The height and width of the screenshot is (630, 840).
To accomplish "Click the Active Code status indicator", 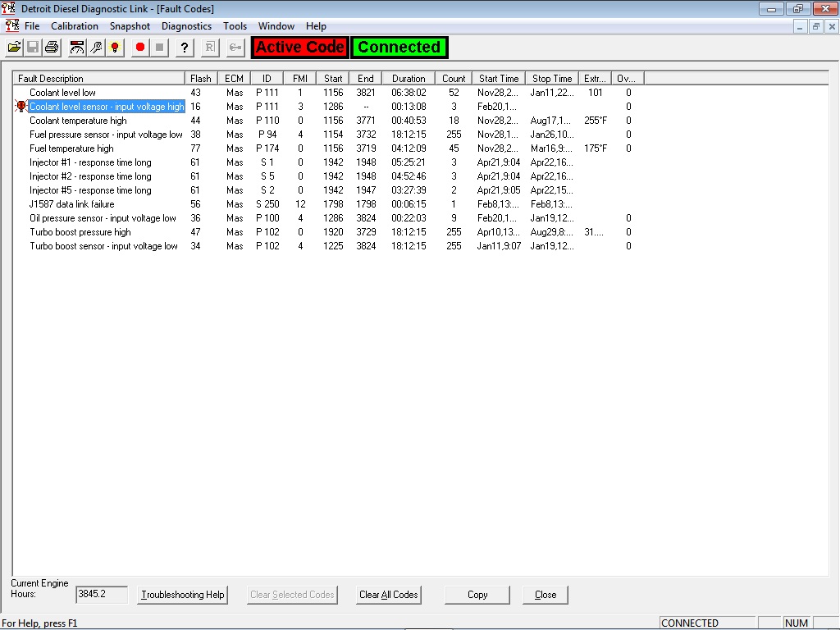I will click(299, 47).
